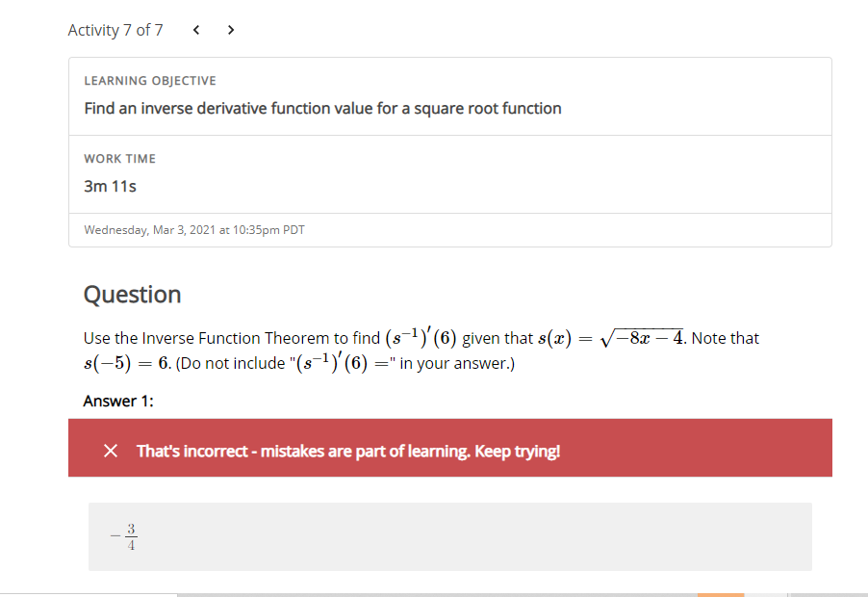
Task: Click the back navigation arrow near Activity 7
Action: point(196,30)
